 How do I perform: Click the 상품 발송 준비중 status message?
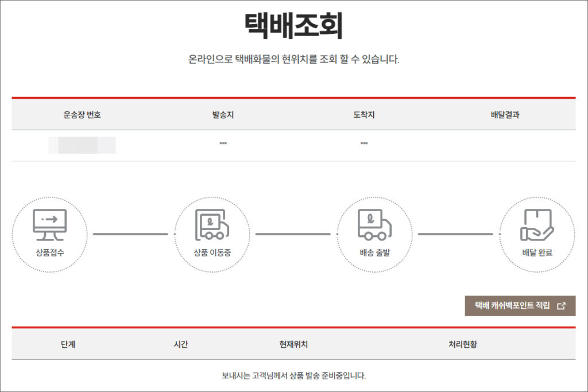pyautogui.click(x=293, y=376)
